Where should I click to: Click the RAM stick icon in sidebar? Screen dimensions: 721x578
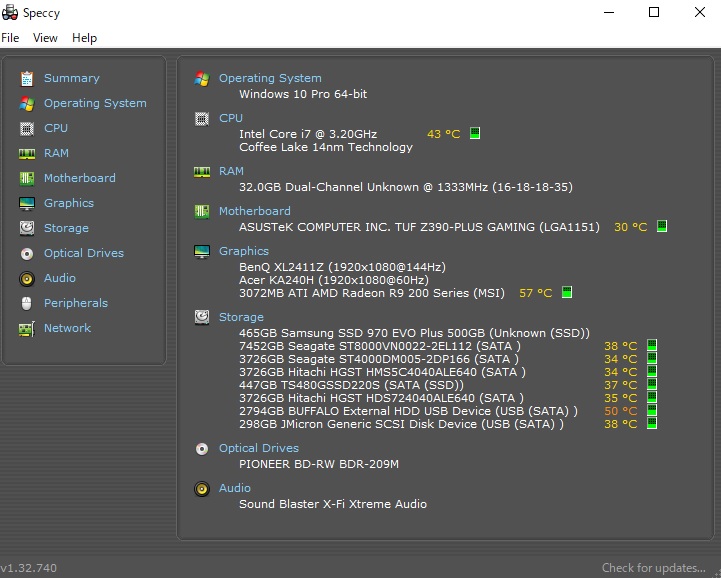pos(27,154)
